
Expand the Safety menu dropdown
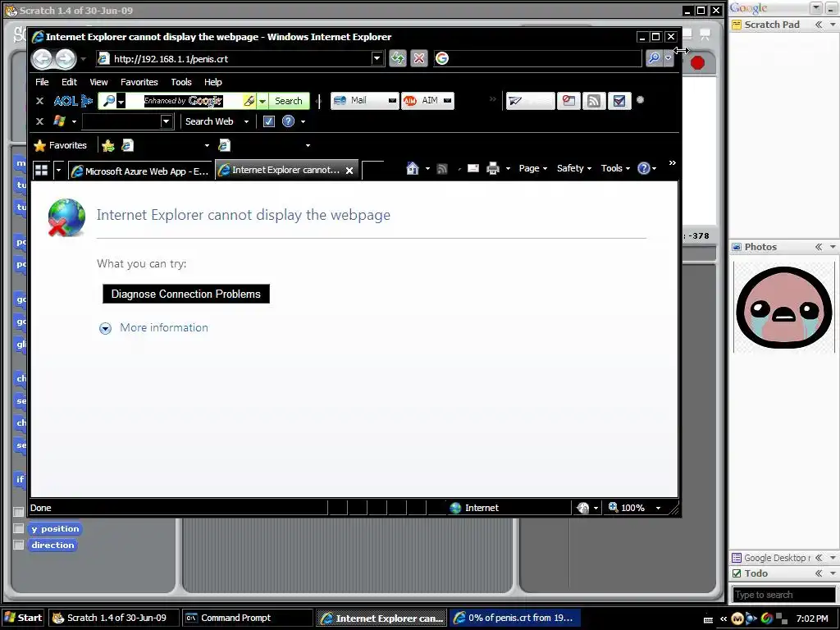[x=573, y=169]
